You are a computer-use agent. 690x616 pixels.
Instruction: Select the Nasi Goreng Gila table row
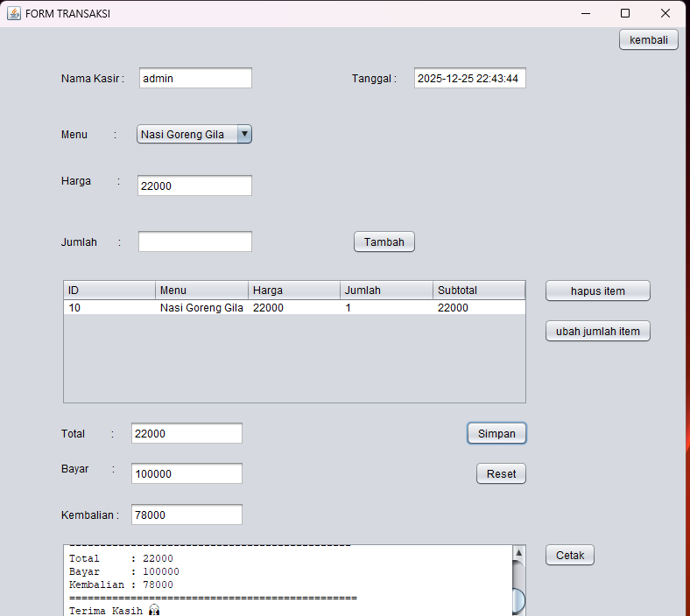(x=294, y=308)
